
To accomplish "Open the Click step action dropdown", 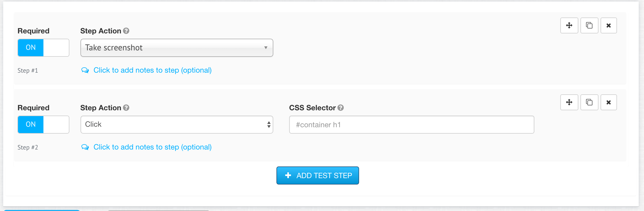I will [177, 125].
